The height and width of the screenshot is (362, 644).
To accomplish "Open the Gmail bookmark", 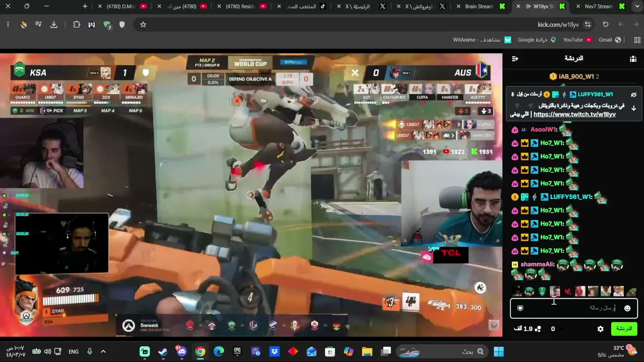I will 610,40.
